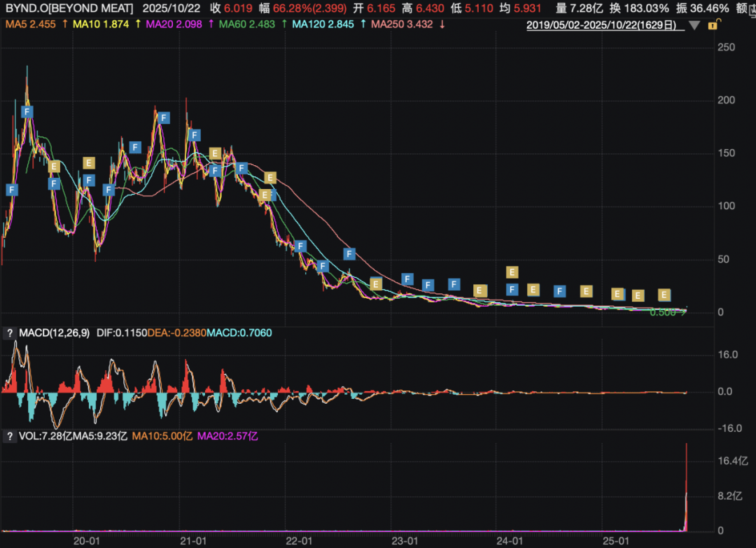Click the yellow unlock padlock icon
Viewport: 756px width, 548px height.
coord(713,25)
